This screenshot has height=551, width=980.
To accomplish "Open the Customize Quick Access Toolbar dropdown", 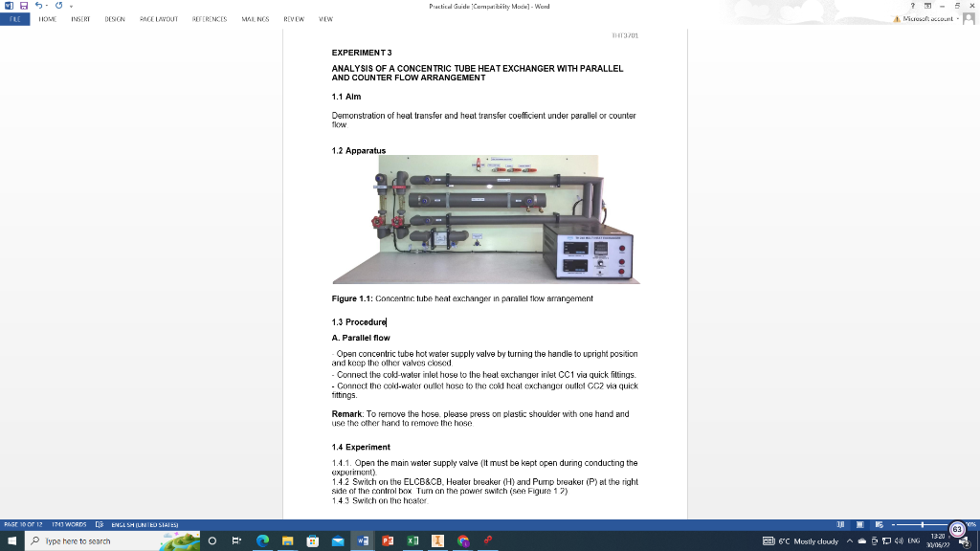I will pyautogui.click(x=72, y=6).
